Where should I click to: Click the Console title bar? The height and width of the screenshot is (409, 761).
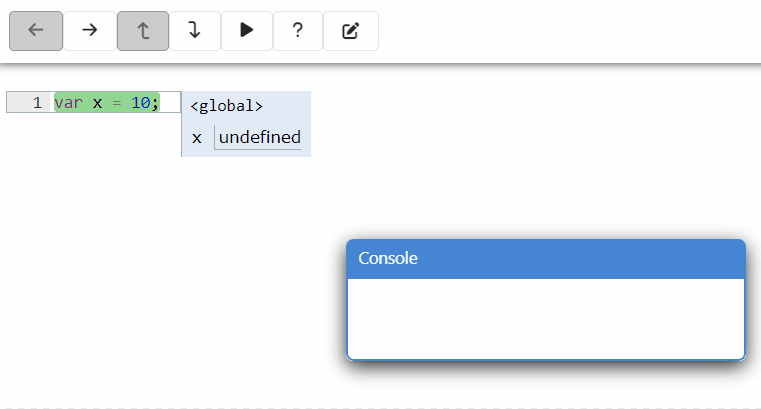click(x=545, y=259)
